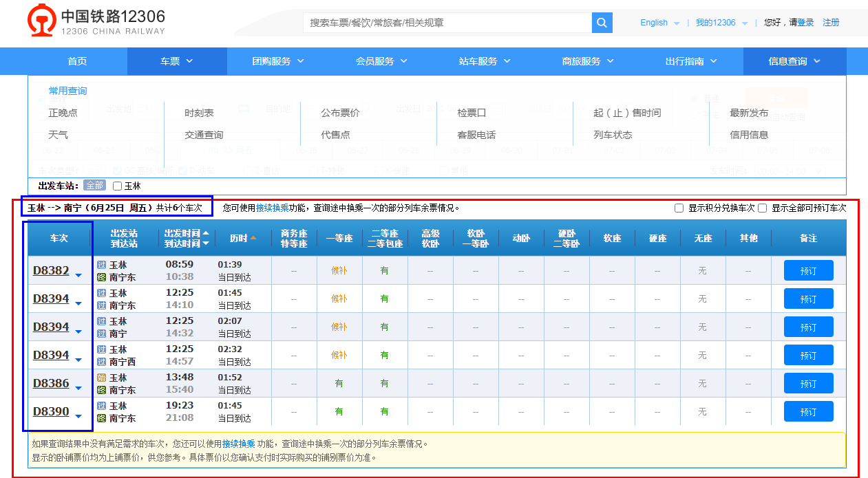Click 预订 for train D8386

pos(808,383)
